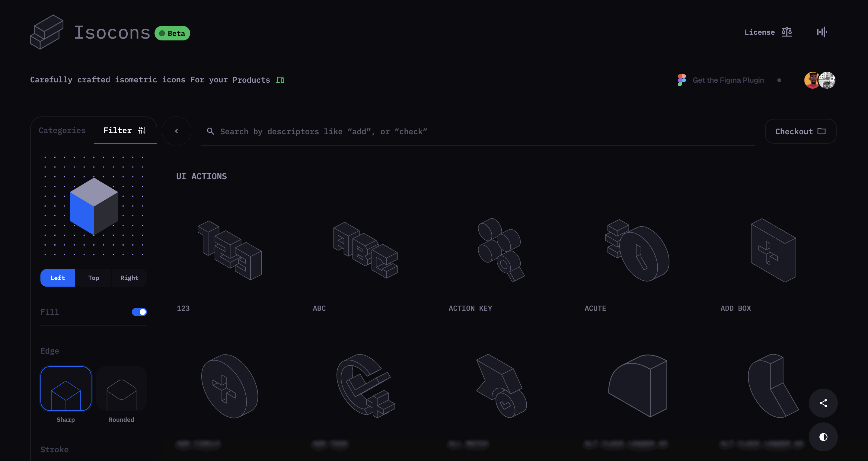
Task: Click Get the Figma Plugin link
Action: pyautogui.click(x=728, y=80)
